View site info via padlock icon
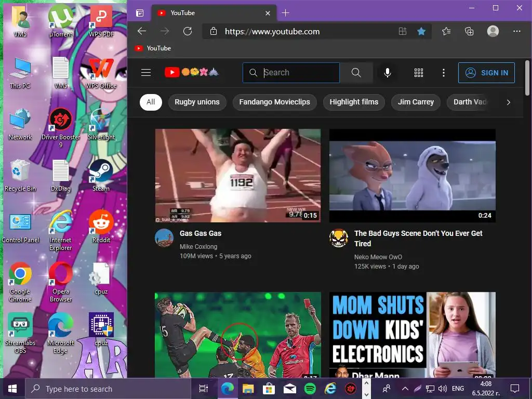 (213, 32)
